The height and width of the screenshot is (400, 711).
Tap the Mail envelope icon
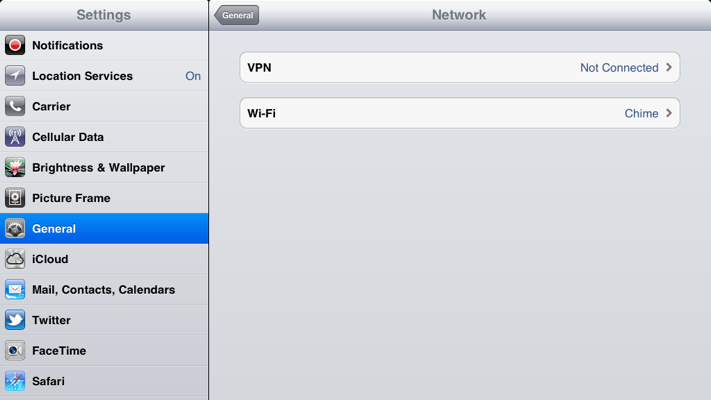point(15,289)
